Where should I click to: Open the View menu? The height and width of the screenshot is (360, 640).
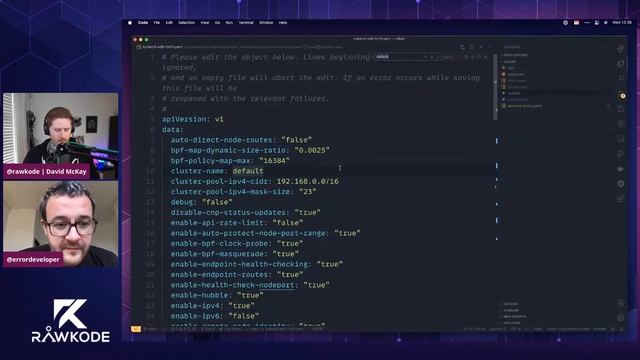(205, 23)
